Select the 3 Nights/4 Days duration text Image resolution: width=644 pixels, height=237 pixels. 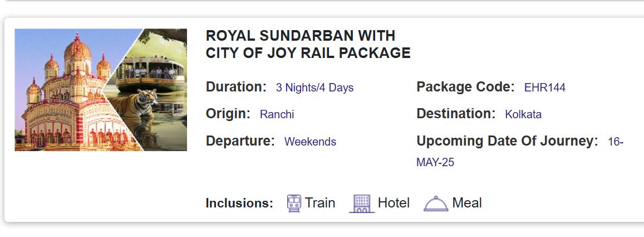(x=314, y=88)
